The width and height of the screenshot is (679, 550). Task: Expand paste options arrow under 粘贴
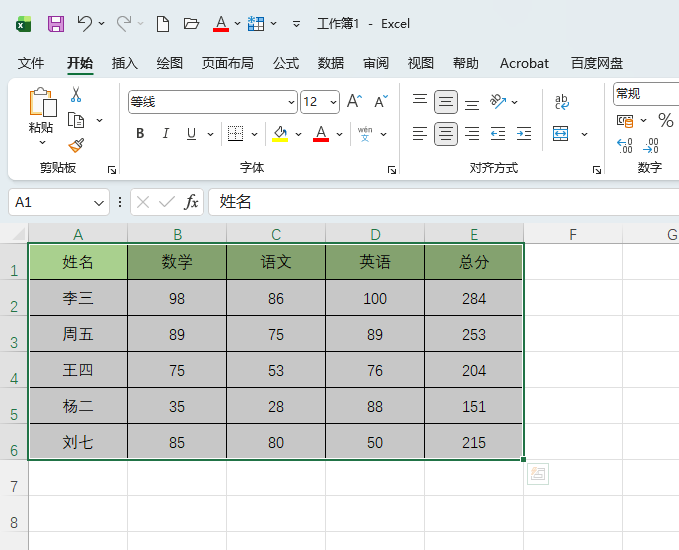42,142
